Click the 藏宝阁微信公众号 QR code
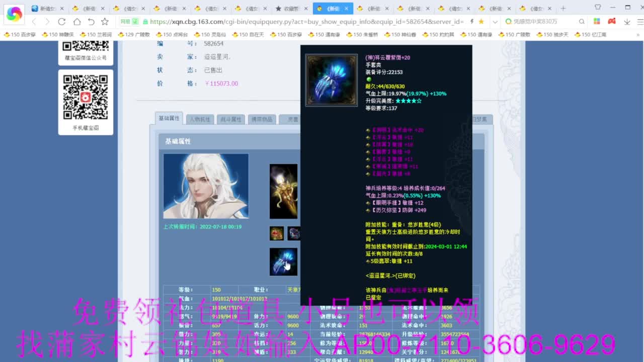The height and width of the screenshot is (362, 644). (x=86, y=46)
